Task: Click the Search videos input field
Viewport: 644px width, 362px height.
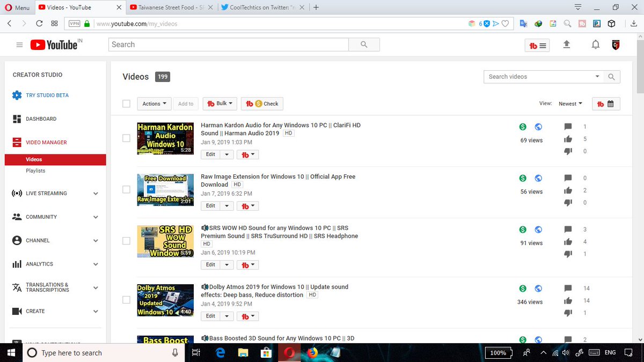Action: coord(538,77)
